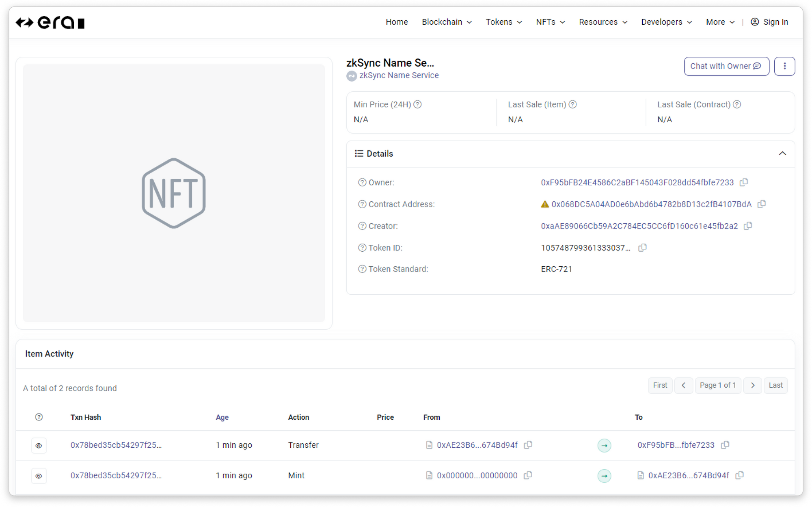This screenshot has height=507, width=812.
Task: Open the Developers dropdown menu
Action: pos(666,22)
